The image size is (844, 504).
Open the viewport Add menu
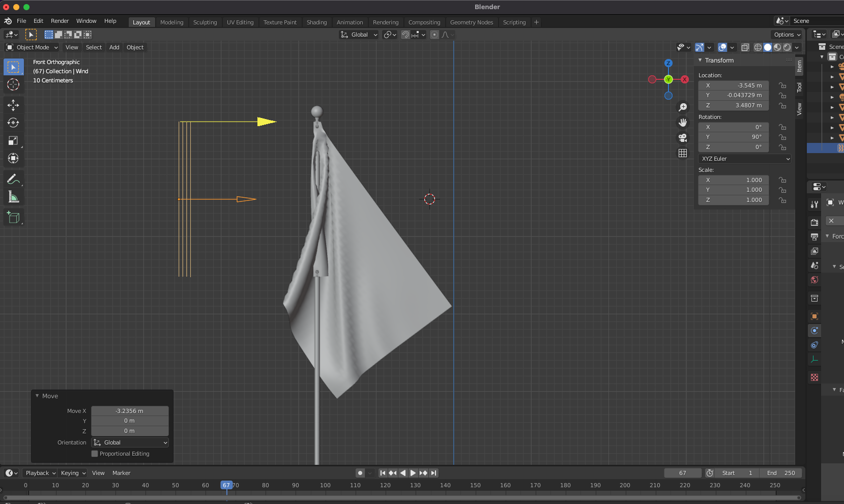114,47
